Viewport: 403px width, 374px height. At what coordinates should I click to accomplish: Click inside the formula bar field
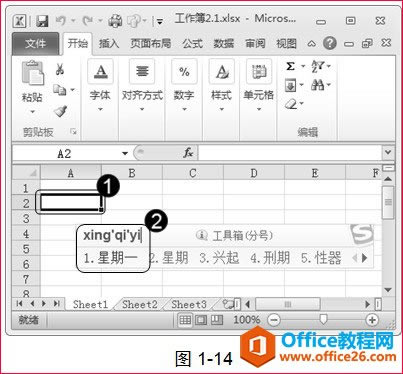290,153
